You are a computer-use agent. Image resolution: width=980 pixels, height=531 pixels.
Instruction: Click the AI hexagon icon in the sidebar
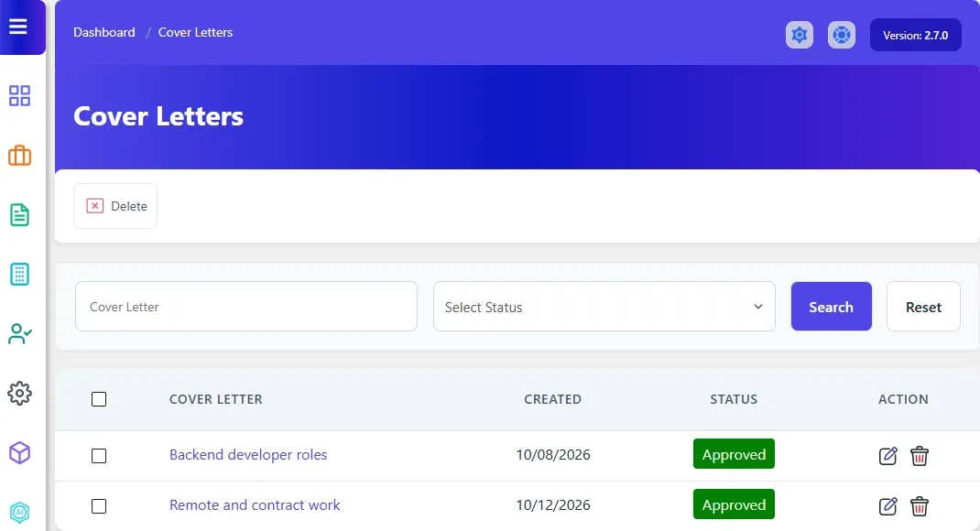(x=19, y=513)
